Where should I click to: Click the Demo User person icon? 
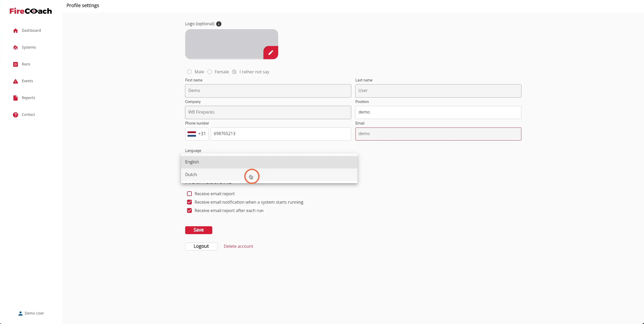tap(20, 313)
